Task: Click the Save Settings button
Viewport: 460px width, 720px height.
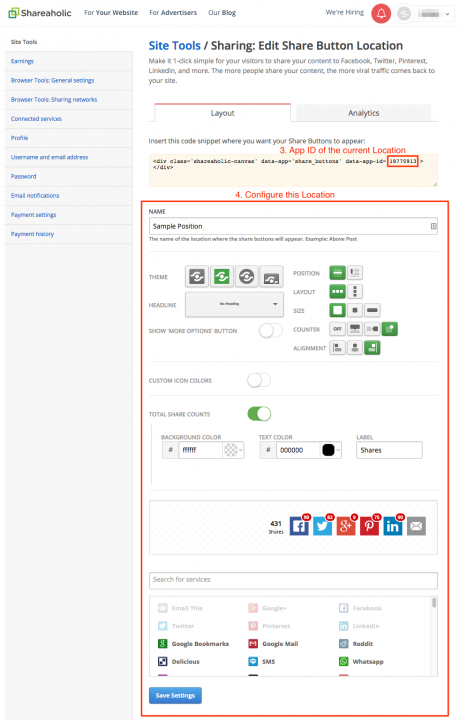Action: coord(175,695)
